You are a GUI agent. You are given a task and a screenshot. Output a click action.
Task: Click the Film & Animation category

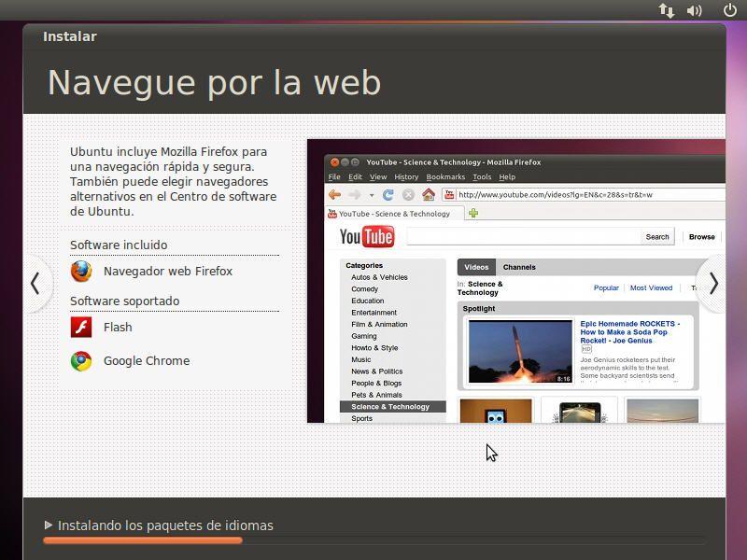[379, 324]
